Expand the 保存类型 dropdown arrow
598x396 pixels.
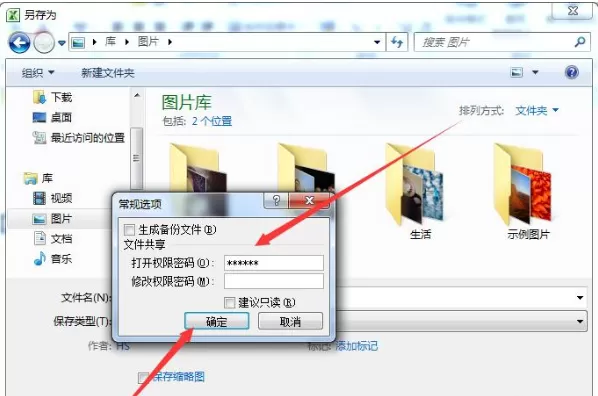580,321
